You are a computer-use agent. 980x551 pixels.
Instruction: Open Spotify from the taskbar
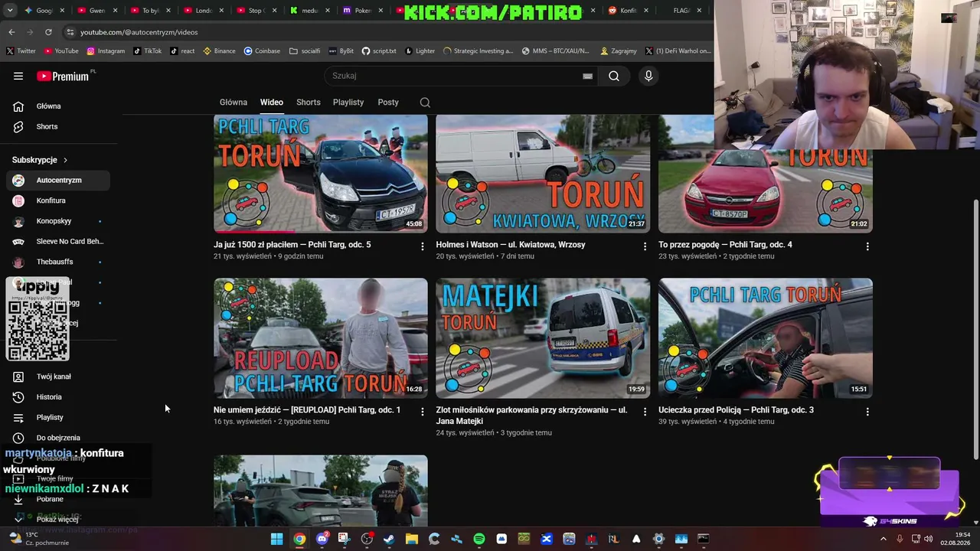pyautogui.click(x=479, y=539)
